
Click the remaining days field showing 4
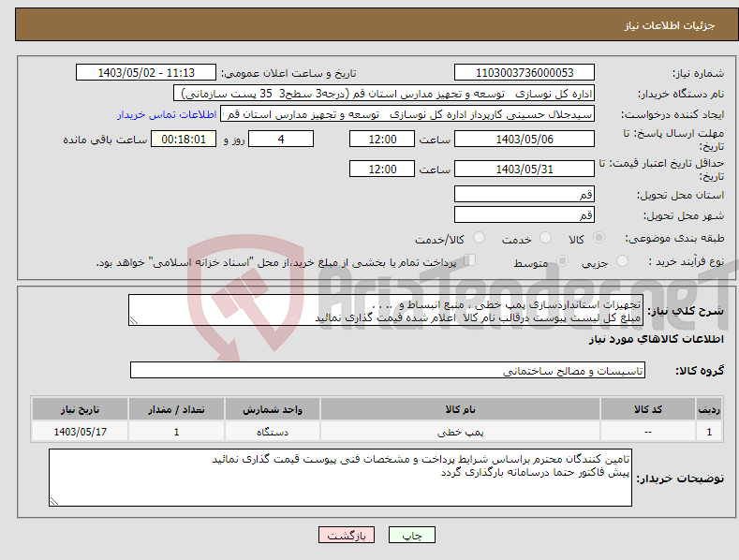281,139
